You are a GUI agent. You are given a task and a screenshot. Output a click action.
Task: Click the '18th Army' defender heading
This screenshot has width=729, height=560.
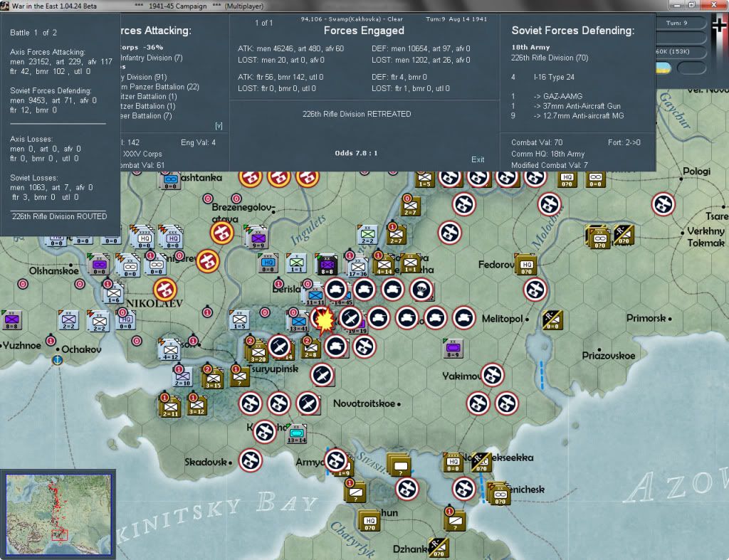[x=530, y=48]
